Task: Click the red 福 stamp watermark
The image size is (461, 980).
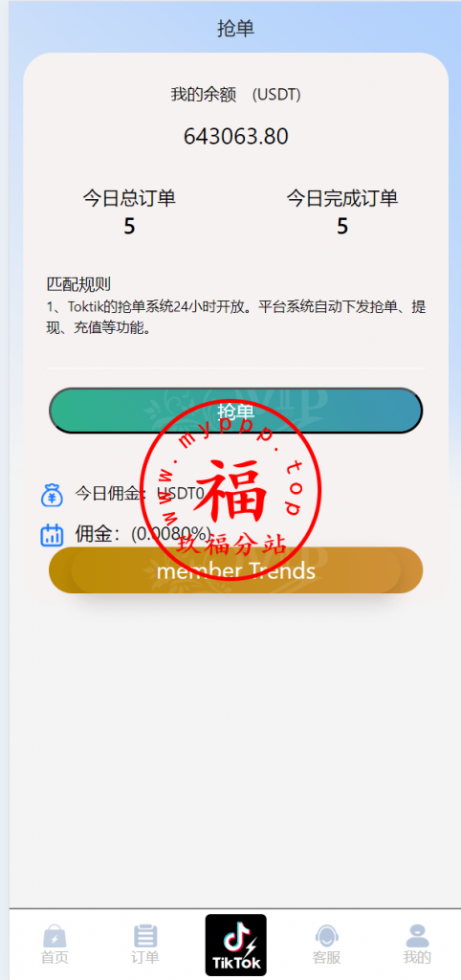Action: tap(230, 491)
